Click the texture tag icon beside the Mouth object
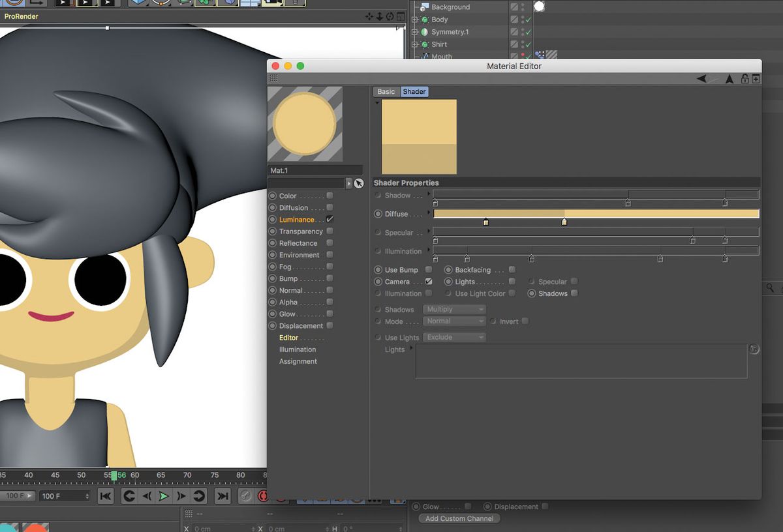 tap(551, 55)
